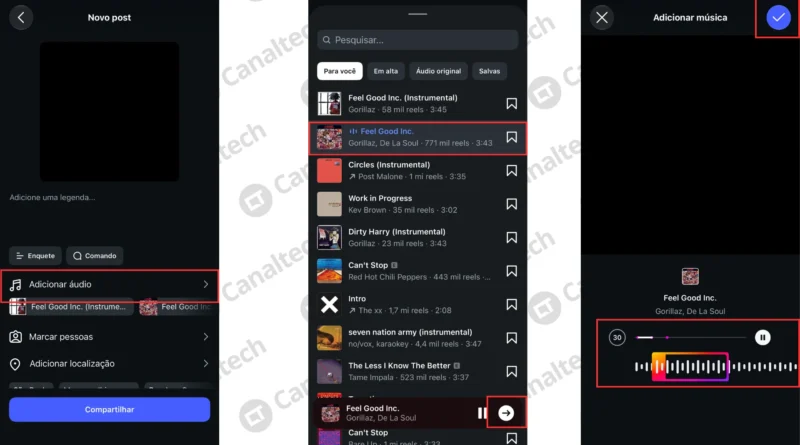Click the song progress bar
The width and height of the screenshot is (800, 445).
click(x=691, y=337)
